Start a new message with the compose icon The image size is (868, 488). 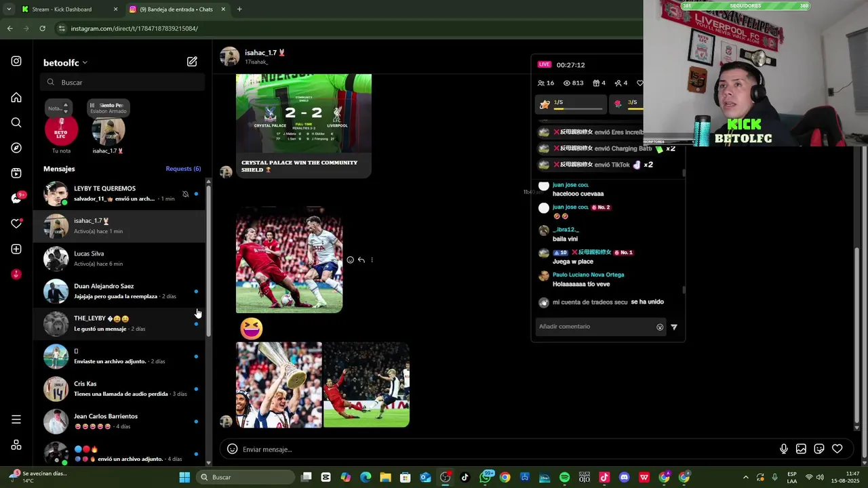click(192, 62)
